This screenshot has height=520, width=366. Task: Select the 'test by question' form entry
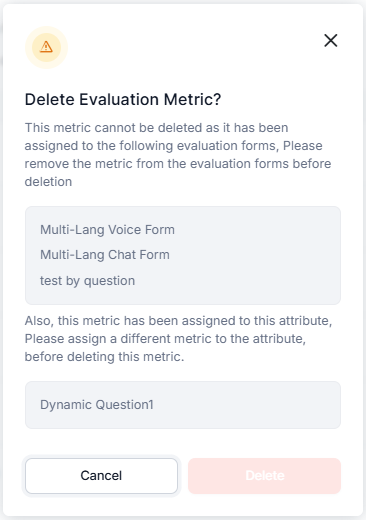point(87,281)
